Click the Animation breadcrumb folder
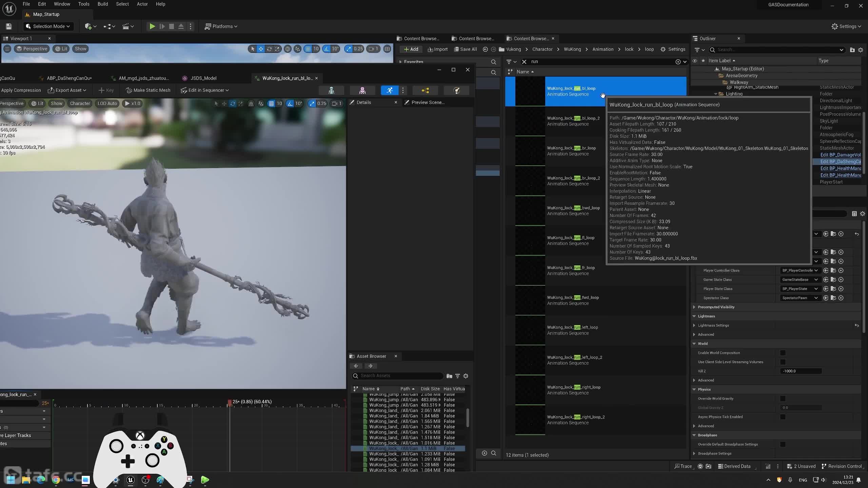868x488 pixels. point(603,49)
